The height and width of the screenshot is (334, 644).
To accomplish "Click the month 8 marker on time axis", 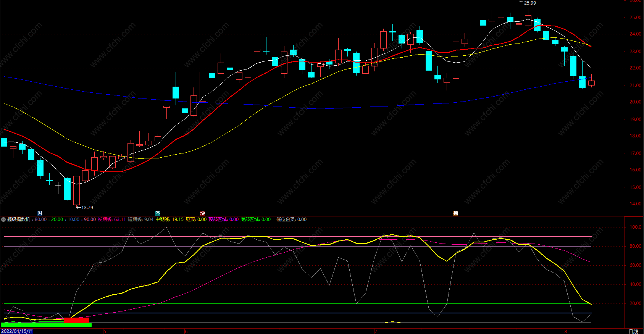I will coord(565,331).
